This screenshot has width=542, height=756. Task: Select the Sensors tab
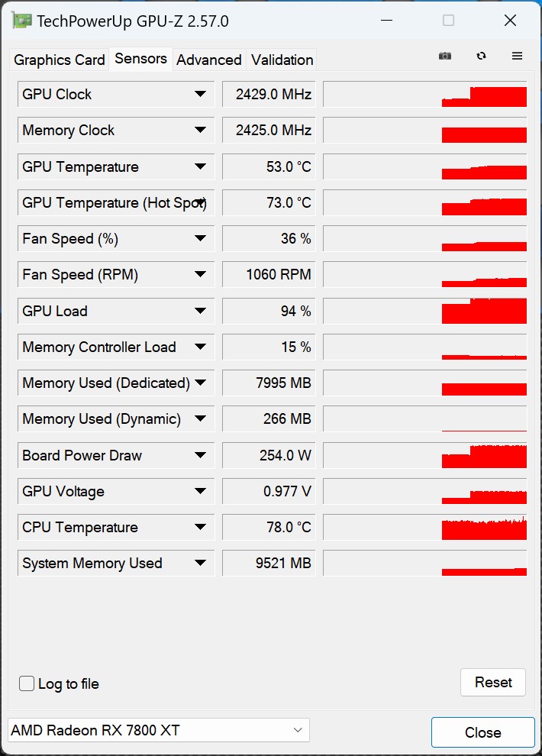140,58
